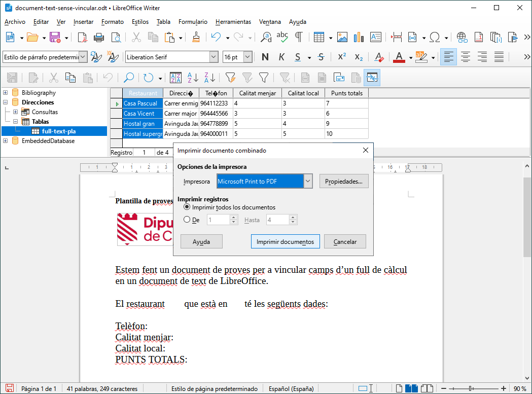Image resolution: width=532 pixels, height=394 pixels.
Task: Open the Insertar menu
Action: click(84, 22)
